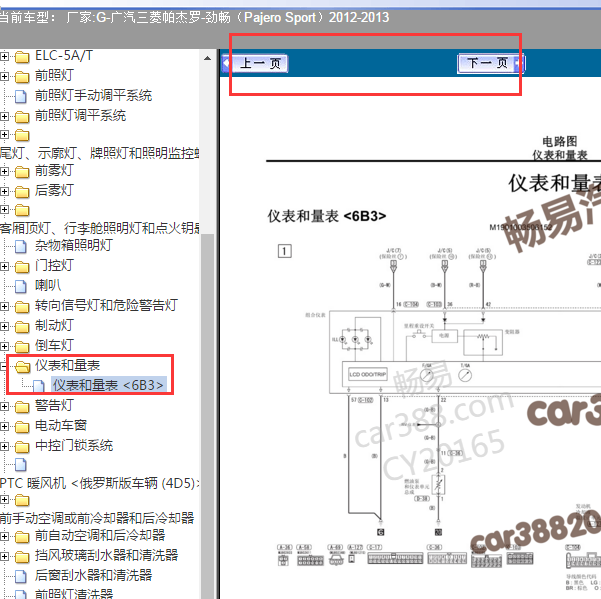This screenshot has height=599, width=601.
Task: Expand the 前雾灯 folder node
Action: pos(4,172)
